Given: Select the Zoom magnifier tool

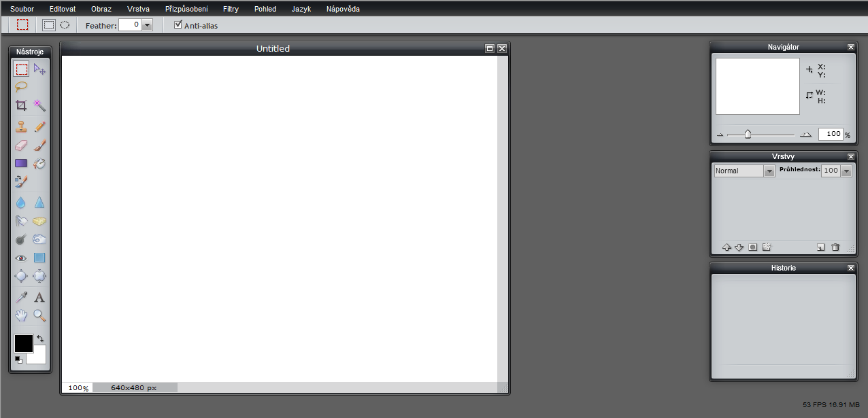Looking at the screenshot, I should [x=39, y=315].
